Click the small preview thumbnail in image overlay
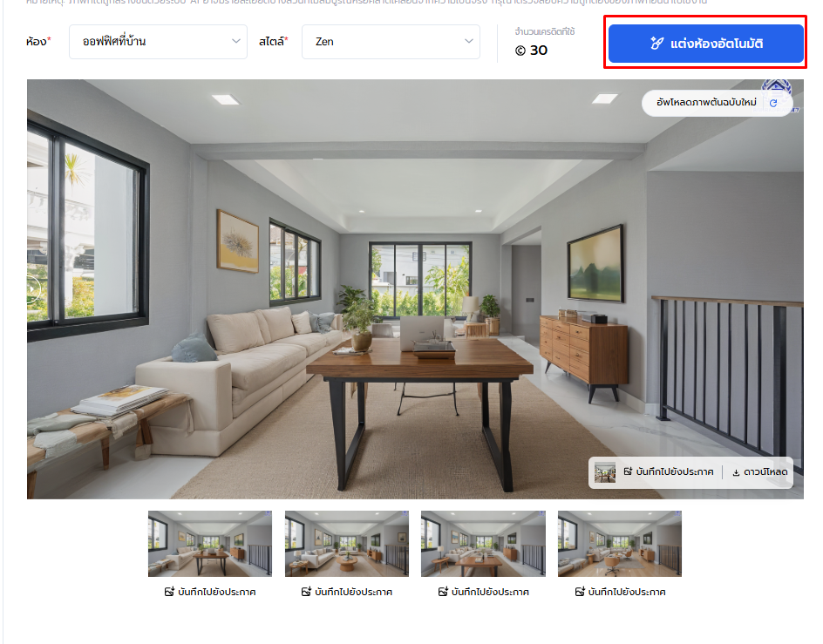The image size is (823, 644). pyautogui.click(x=605, y=472)
